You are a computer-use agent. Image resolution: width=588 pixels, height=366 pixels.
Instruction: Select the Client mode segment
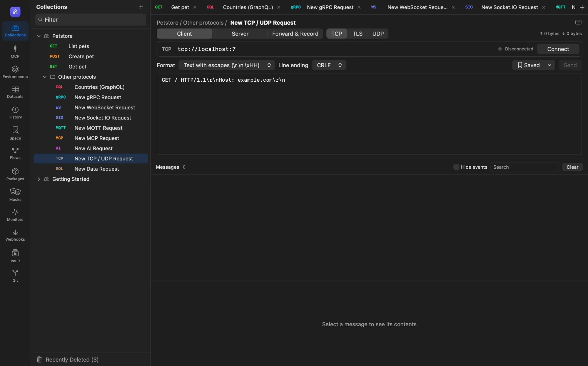(x=184, y=34)
